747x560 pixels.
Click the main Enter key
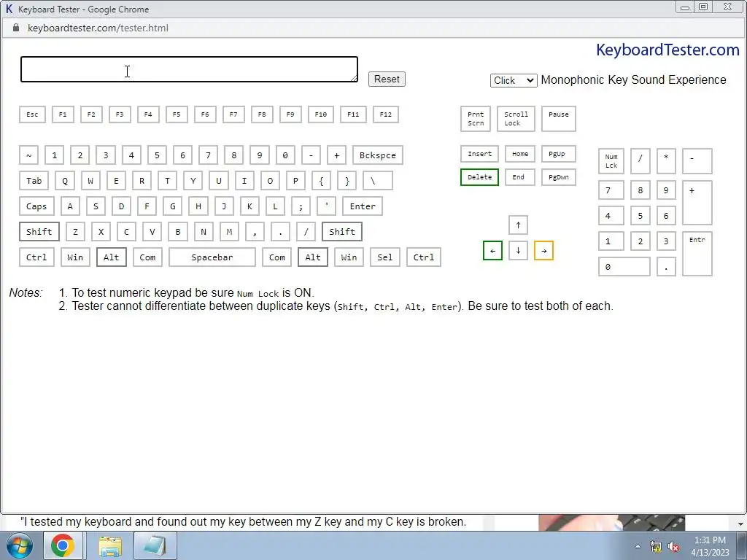(x=363, y=206)
